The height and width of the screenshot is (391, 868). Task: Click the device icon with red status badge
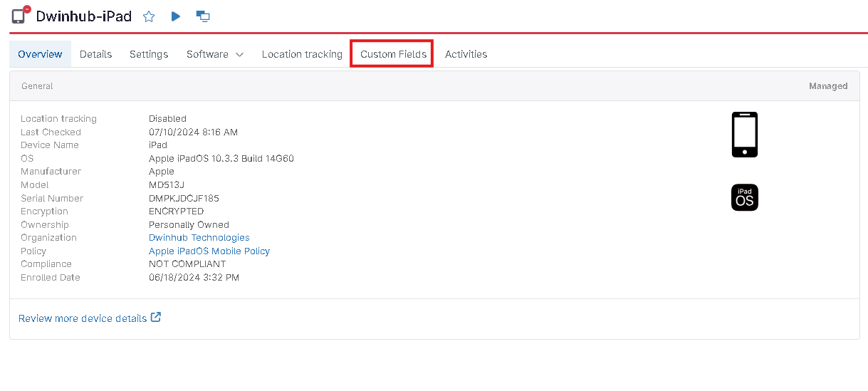20,16
